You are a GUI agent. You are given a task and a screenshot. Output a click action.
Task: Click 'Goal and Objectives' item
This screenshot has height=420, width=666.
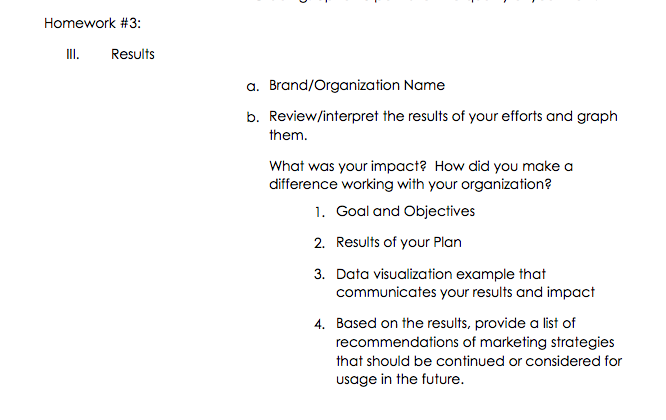(405, 211)
